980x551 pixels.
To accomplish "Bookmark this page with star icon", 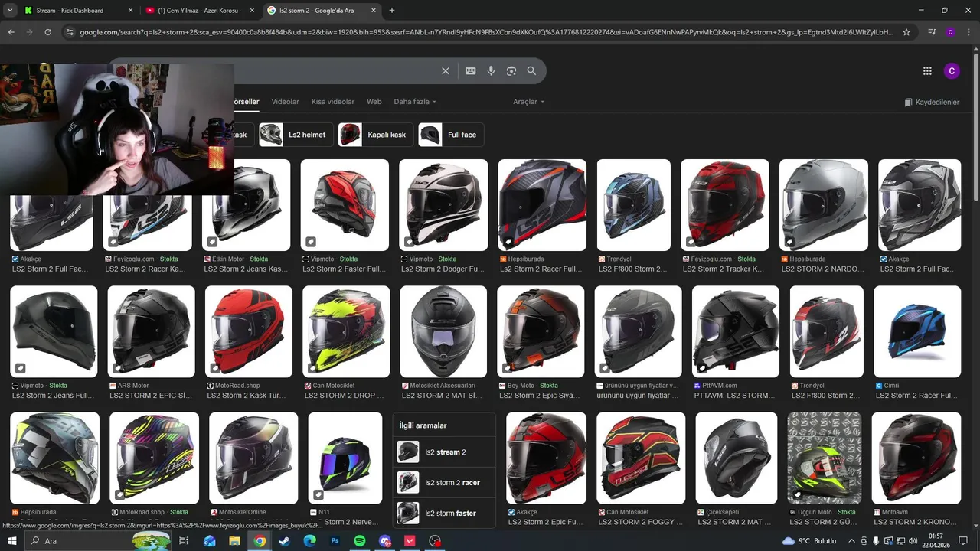I will [x=906, y=32].
